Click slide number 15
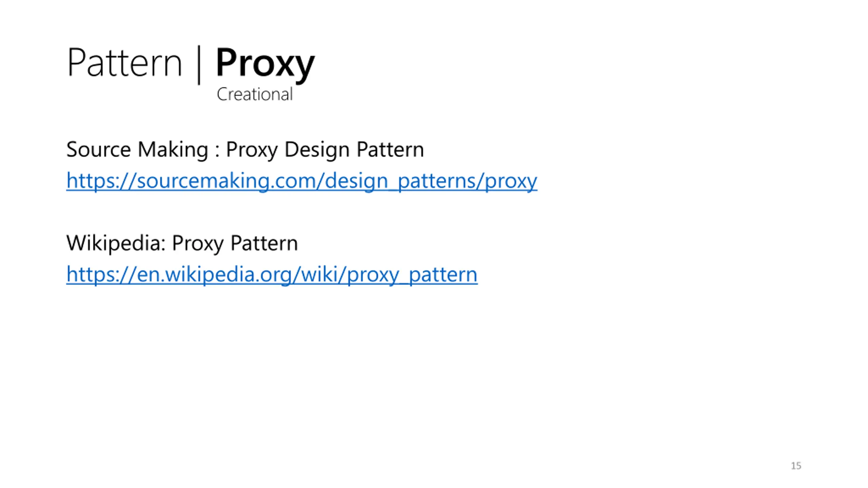The image size is (868, 488). coord(796,466)
